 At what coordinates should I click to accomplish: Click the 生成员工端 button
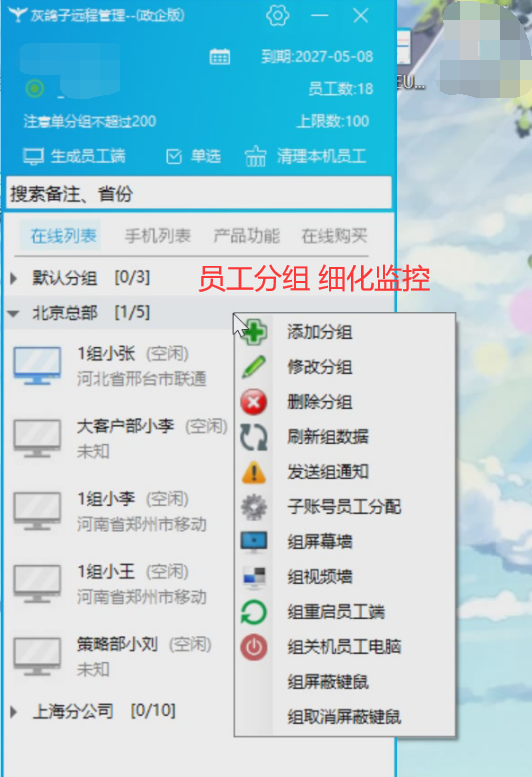(x=74, y=157)
